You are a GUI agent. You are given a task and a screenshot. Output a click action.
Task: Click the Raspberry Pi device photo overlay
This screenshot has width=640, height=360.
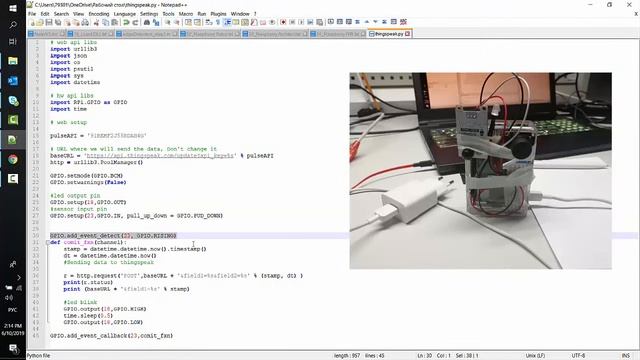click(x=480, y=171)
